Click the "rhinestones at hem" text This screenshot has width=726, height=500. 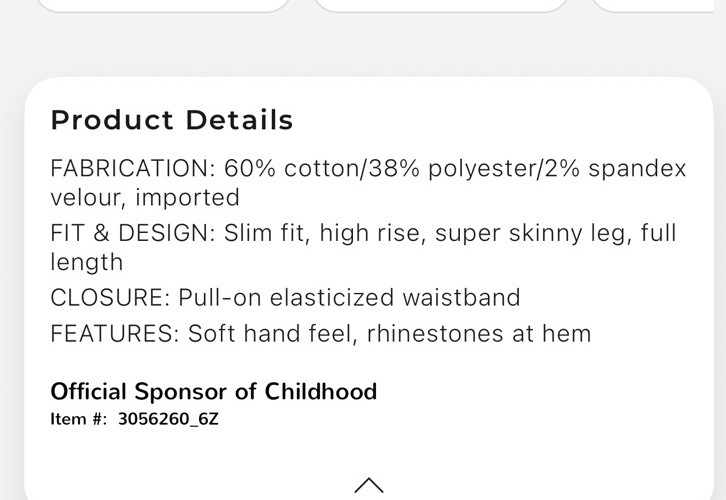(x=479, y=333)
